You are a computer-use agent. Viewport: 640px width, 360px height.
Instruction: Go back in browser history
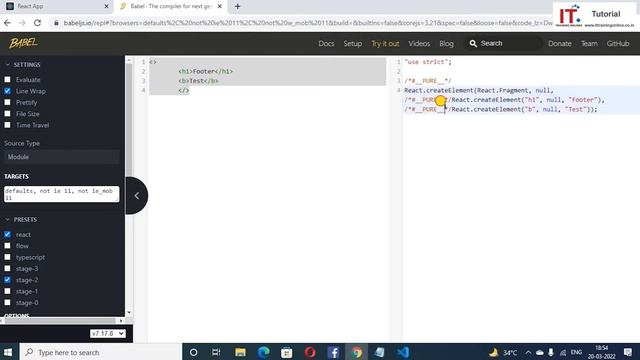7,23
